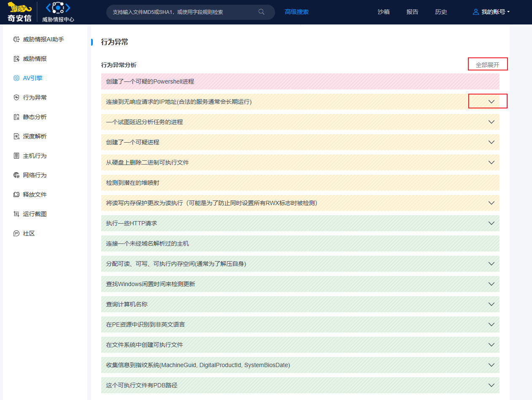Jump to 行为异常 sidebar entry
Viewport: 532px width, 400px height.
[35, 97]
